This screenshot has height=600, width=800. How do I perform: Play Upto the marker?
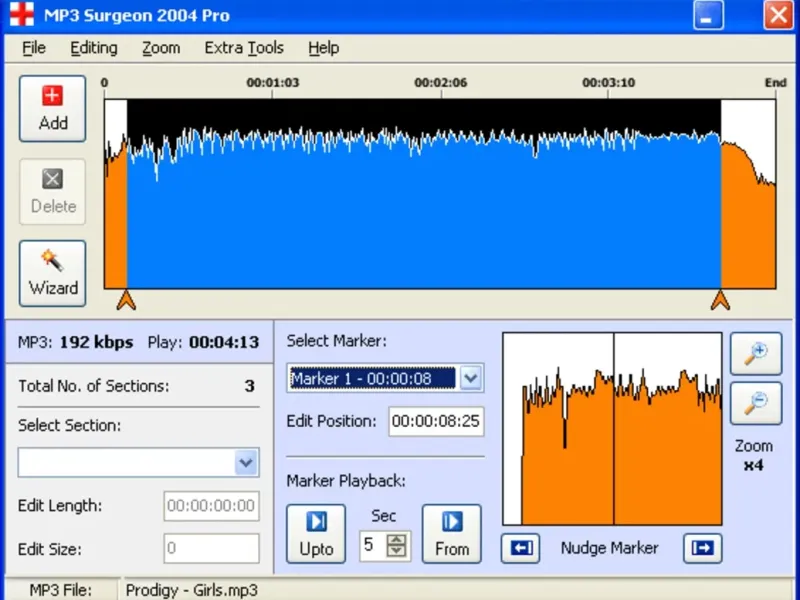coord(316,534)
